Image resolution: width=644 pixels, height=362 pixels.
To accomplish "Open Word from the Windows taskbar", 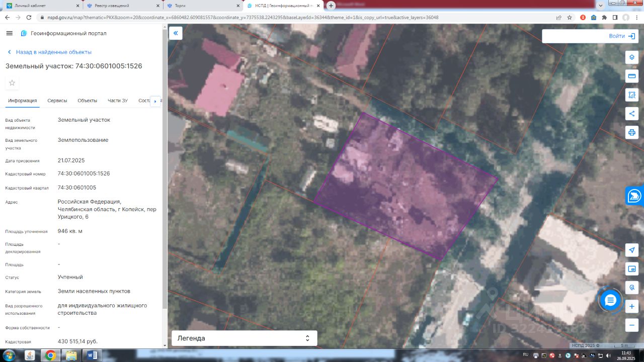I will pos(92,355).
